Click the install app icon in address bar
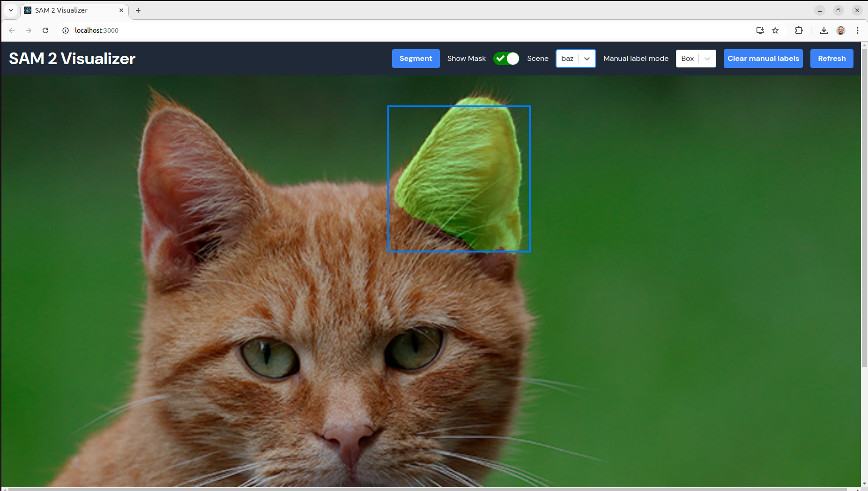The height and width of the screenshot is (491, 868). coord(760,30)
